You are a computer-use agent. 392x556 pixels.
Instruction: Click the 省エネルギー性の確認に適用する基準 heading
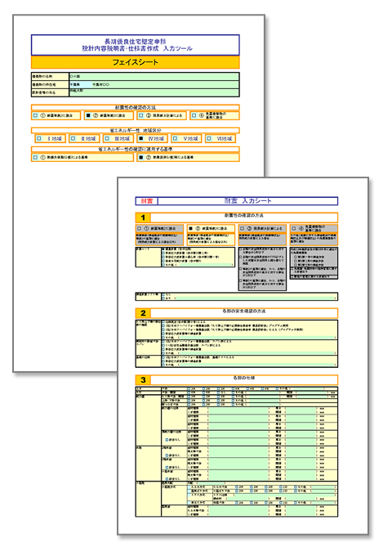tap(136, 150)
